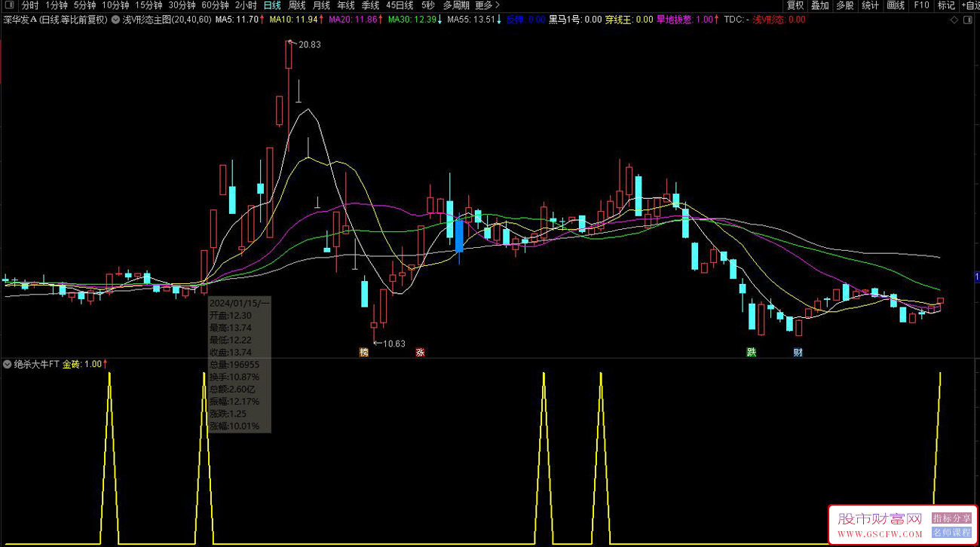Expand the 浅V形态主图 indicator dropdown
The image size is (980, 547).
[x=117, y=20]
